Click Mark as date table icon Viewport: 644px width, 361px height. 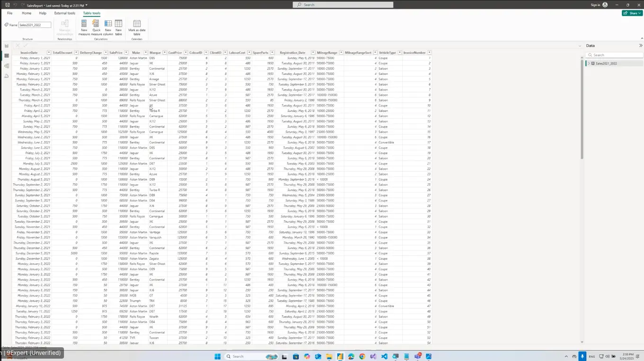point(137,24)
